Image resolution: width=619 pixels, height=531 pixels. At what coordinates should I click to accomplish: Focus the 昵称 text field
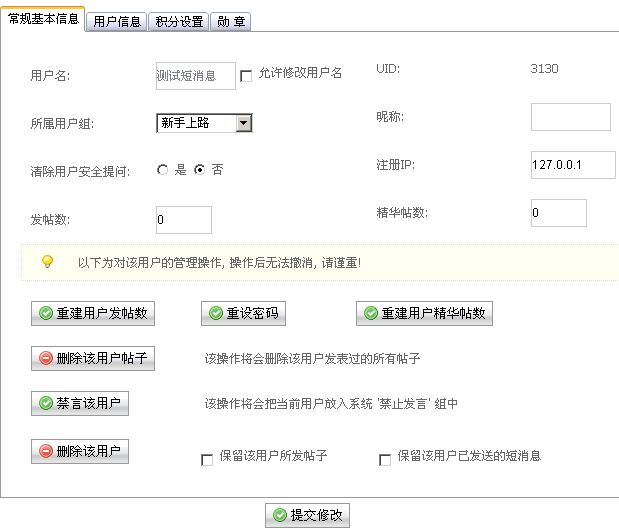tap(570, 117)
